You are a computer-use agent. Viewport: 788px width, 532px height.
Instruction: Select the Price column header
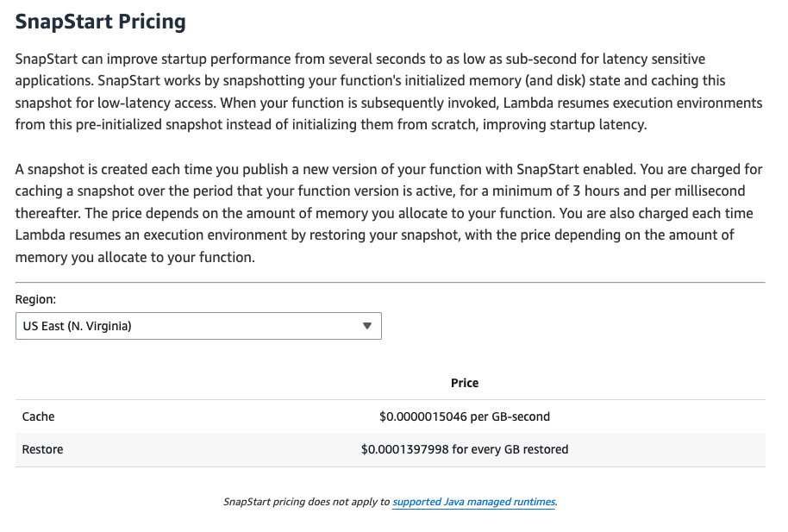(x=465, y=383)
